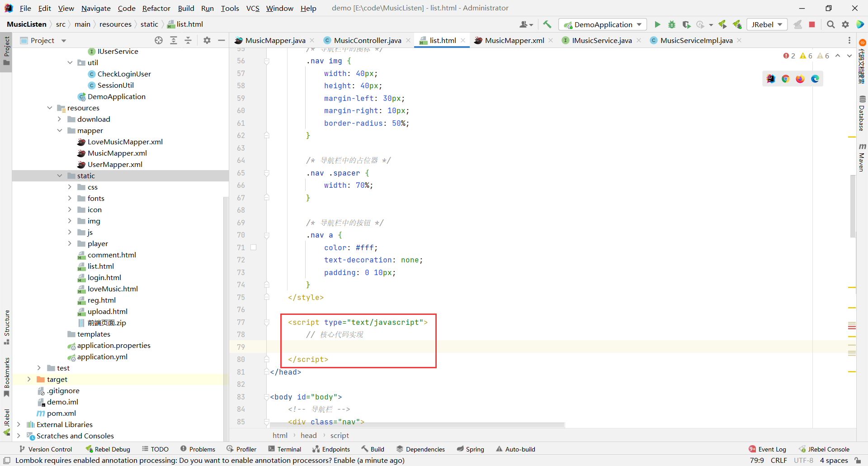Stop the running application via red square
The width and height of the screenshot is (868, 466).
[x=812, y=24]
